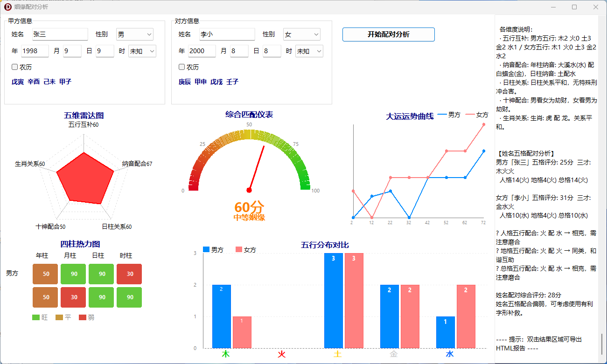Open 对方 性别 dropdown showing 女

(x=301, y=34)
